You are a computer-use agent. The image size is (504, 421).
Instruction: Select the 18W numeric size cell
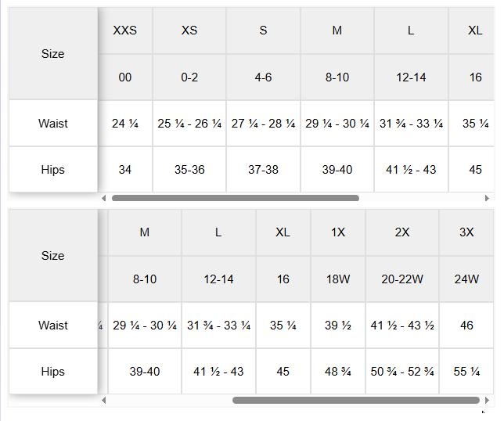tap(338, 279)
